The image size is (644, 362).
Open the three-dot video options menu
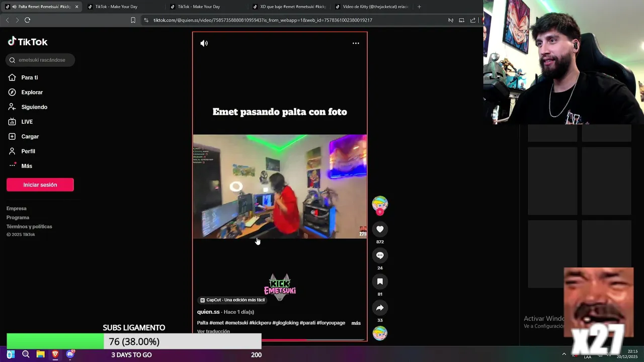click(x=356, y=43)
